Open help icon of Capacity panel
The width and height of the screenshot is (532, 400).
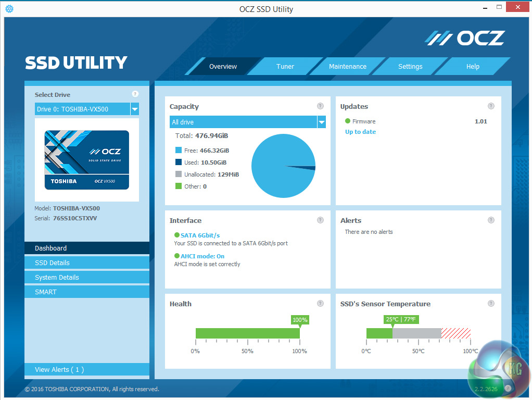pyautogui.click(x=320, y=106)
